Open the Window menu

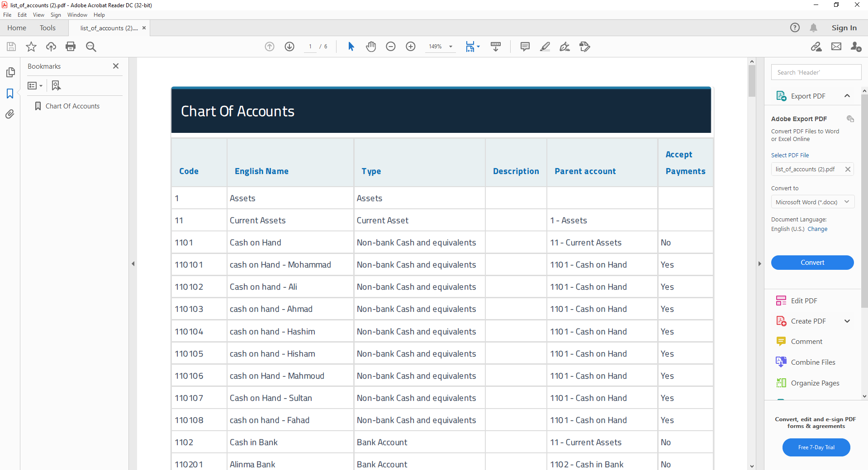pos(77,15)
